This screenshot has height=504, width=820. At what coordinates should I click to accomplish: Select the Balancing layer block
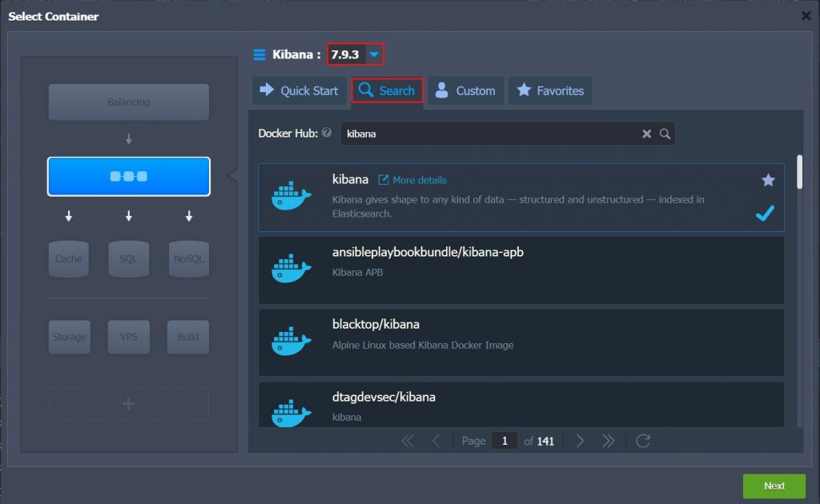tap(129, 102)
